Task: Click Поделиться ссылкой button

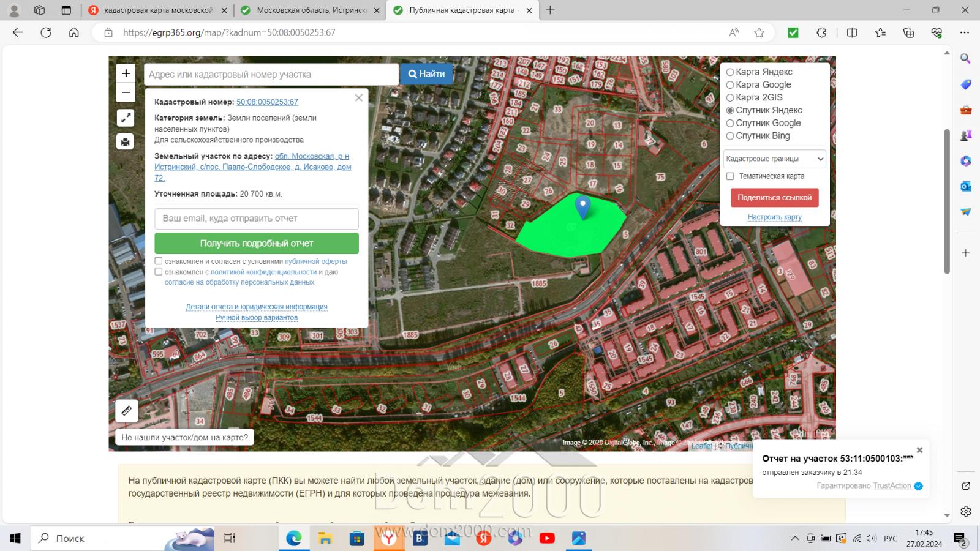Action: coord(774,197)
